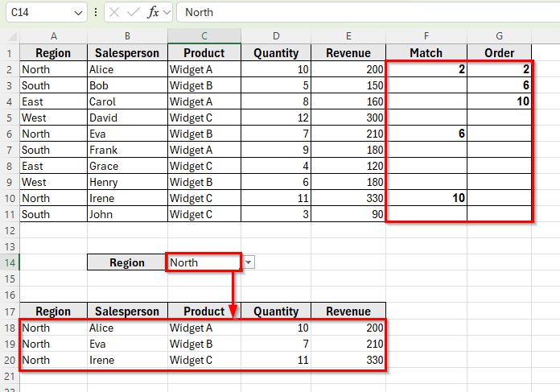Click the Revenue value 300 in row 5
Image resolution: width=560 pixels, height=392 pixels.
[348, 118]
